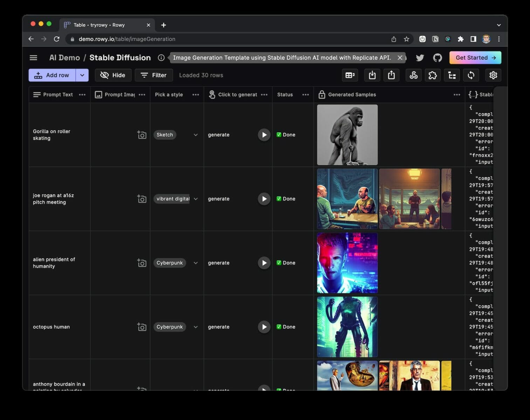Image resolution: width=530 pixels, height=420 pixels.
Task: Click the import data icon
Action: pyautogui.click(x=372, y=75)
